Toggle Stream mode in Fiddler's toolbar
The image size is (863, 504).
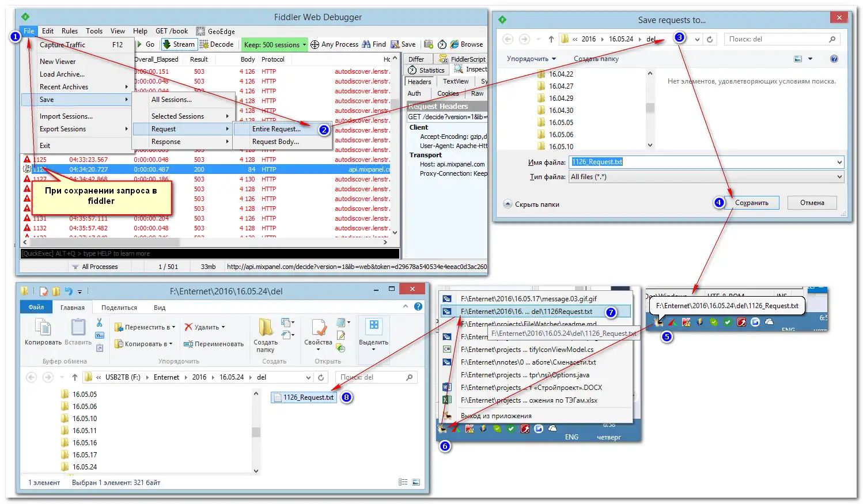click(179, 44)
